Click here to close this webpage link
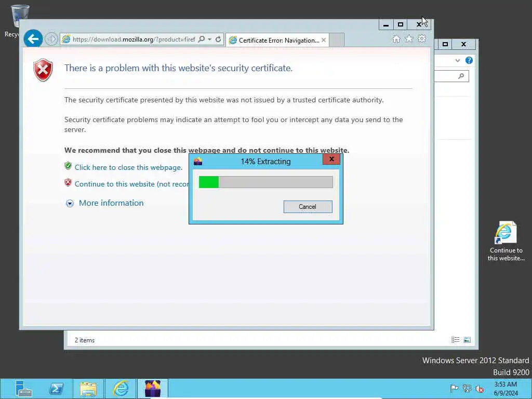The height and width of the screenshot is (399, 532). tap(128, 168)
